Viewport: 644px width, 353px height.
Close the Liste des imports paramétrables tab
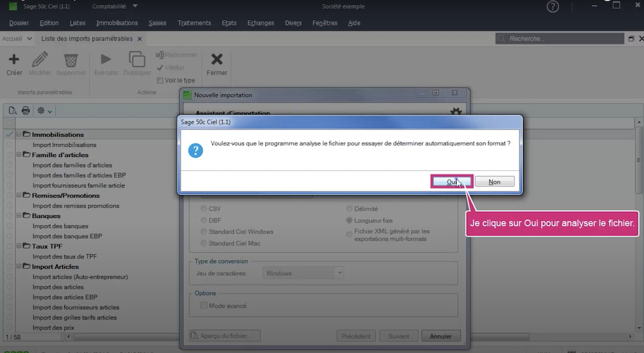(140, 39)
